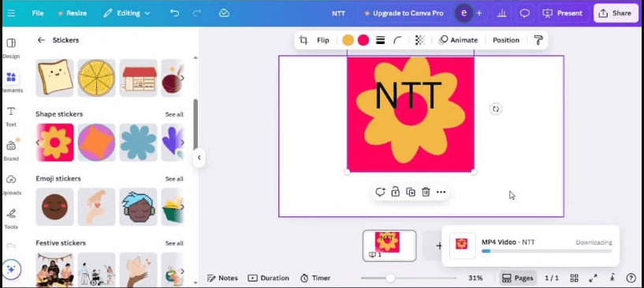The height and width of the screenshot is (288, 644).
Task: Click the Flip button
Action: (323, 40)
